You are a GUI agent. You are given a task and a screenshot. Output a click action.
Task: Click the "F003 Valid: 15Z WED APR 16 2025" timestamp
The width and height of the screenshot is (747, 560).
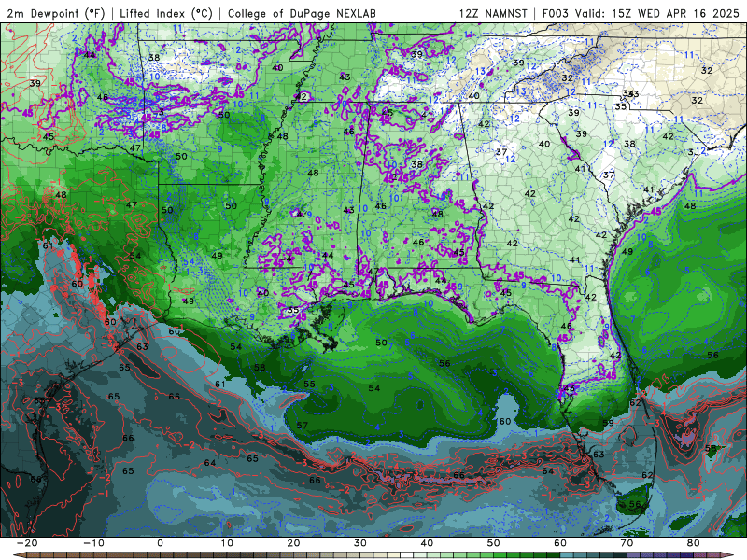641,13
